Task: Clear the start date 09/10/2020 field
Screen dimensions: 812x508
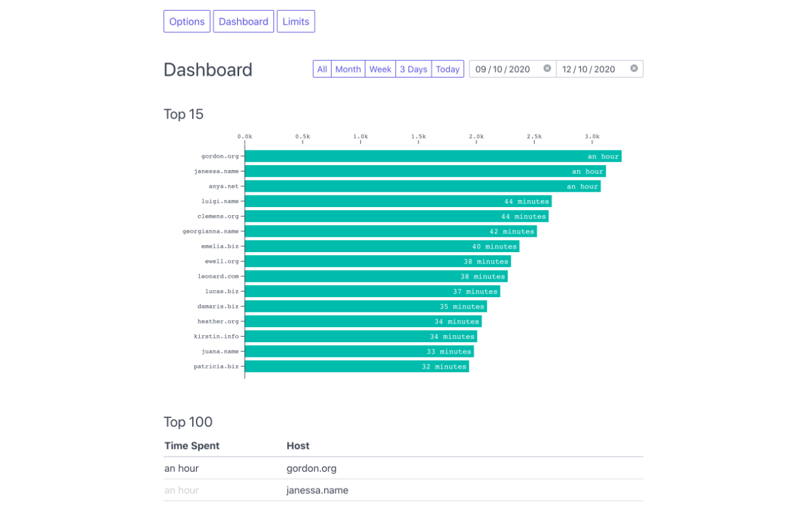Action: (547, 69)
